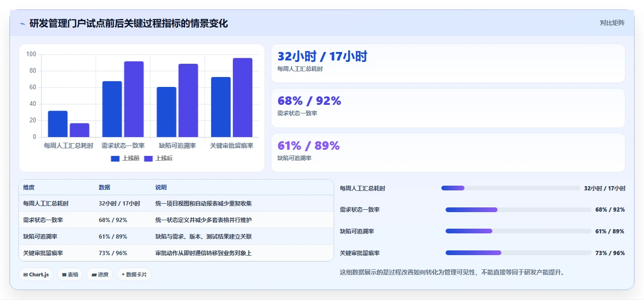Screen dimensions: 644x300
Task: Click description 统一状态定义并减少多套表格并行维护
Action: [x=204, y=220]
